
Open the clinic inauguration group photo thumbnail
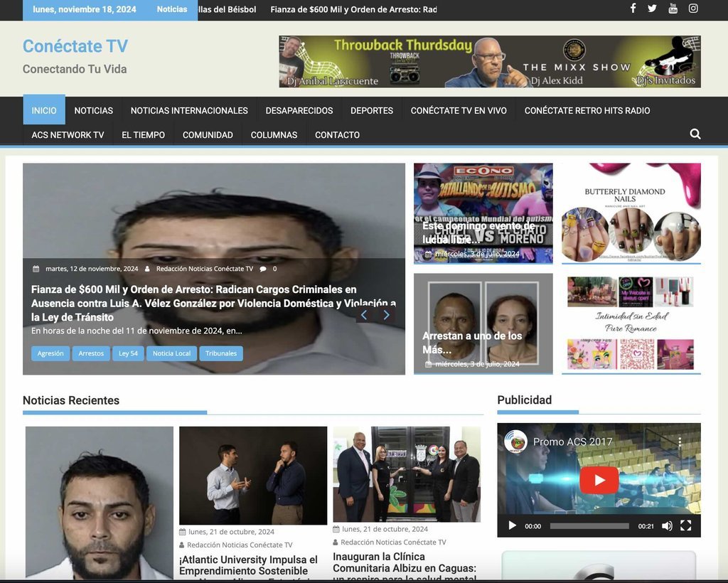coord(407,474)
